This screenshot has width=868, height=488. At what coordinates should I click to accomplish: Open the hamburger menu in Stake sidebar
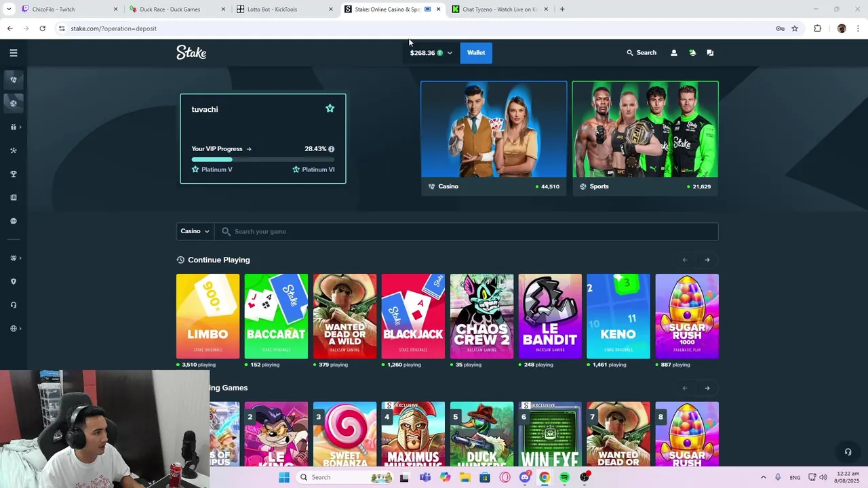tap(13, 53)
